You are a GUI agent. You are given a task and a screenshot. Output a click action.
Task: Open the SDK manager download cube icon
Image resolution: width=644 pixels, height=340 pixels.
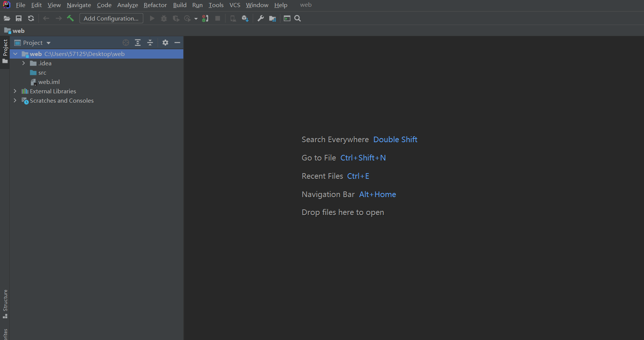pyautogui.click(x=245, y=18)
